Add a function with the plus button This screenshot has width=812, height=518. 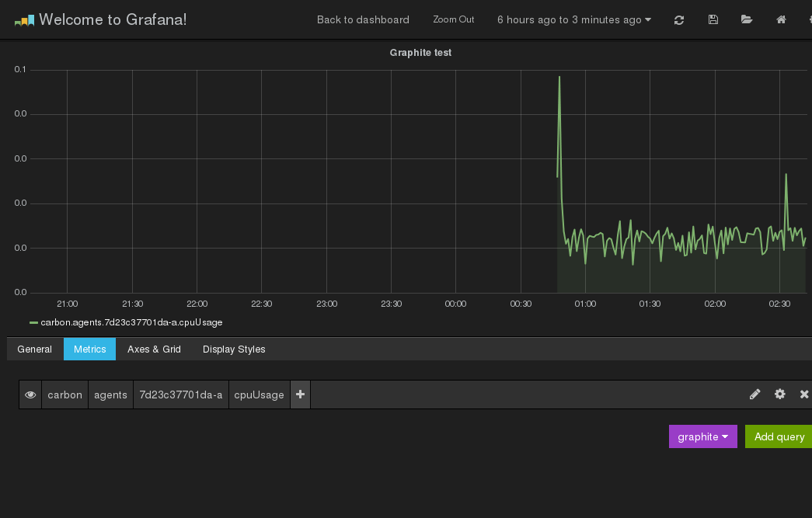[x=301, y=395]
